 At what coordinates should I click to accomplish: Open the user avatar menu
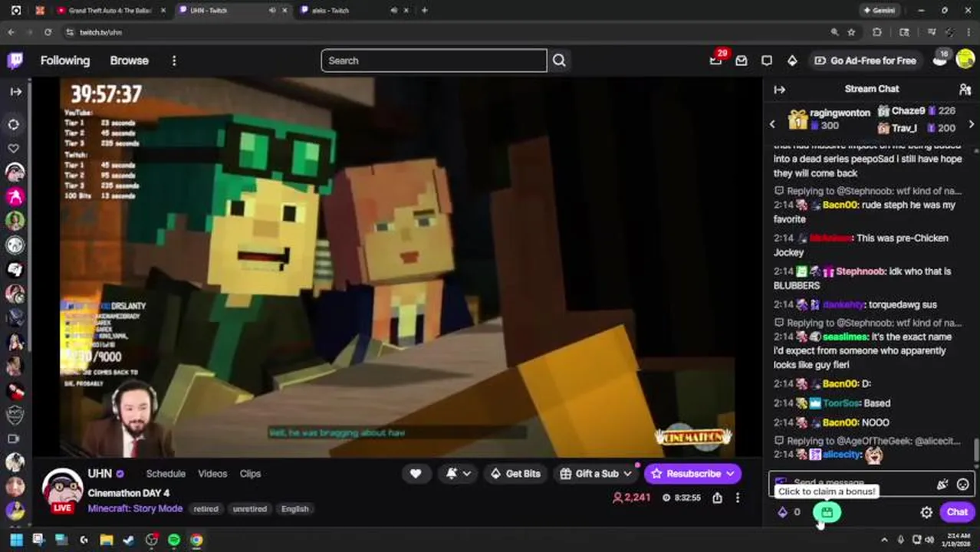(x=965, y=61)
